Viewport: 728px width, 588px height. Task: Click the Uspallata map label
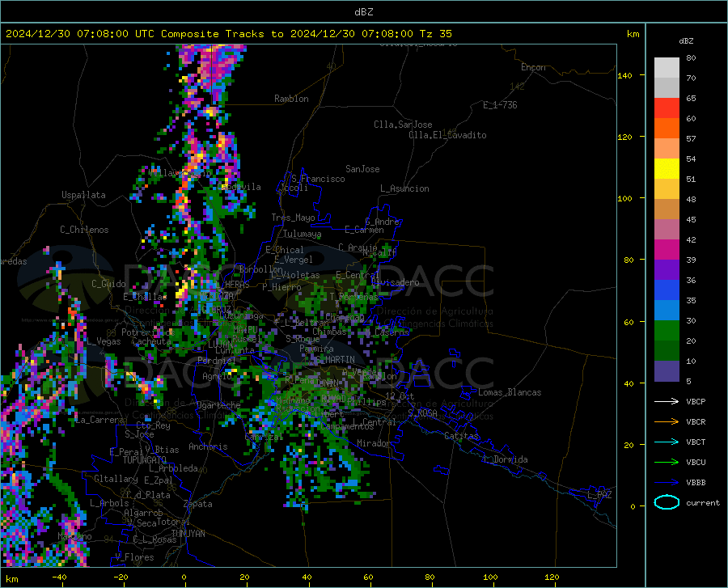tap(83, 196)
